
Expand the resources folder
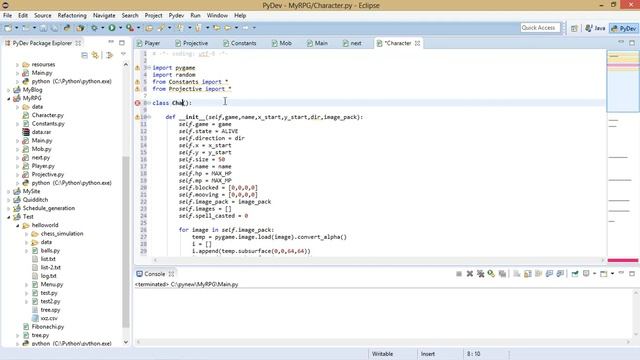18,64
